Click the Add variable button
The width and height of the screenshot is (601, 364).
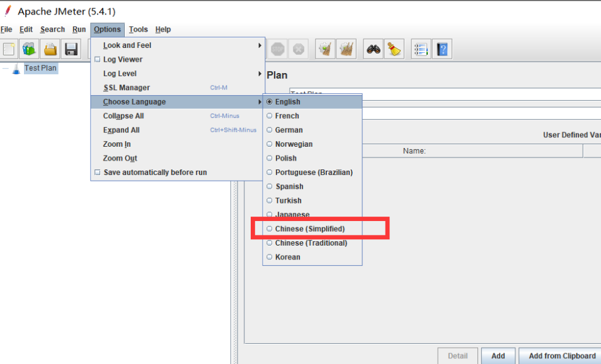tap(498, 356)
